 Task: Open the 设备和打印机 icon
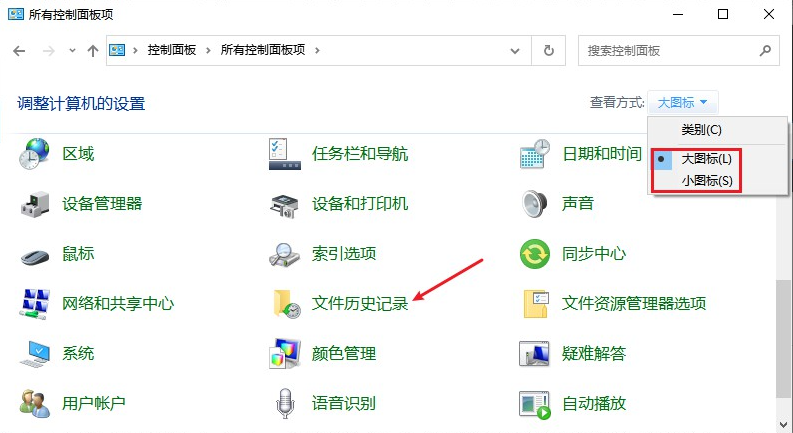[x=285, y=204]
